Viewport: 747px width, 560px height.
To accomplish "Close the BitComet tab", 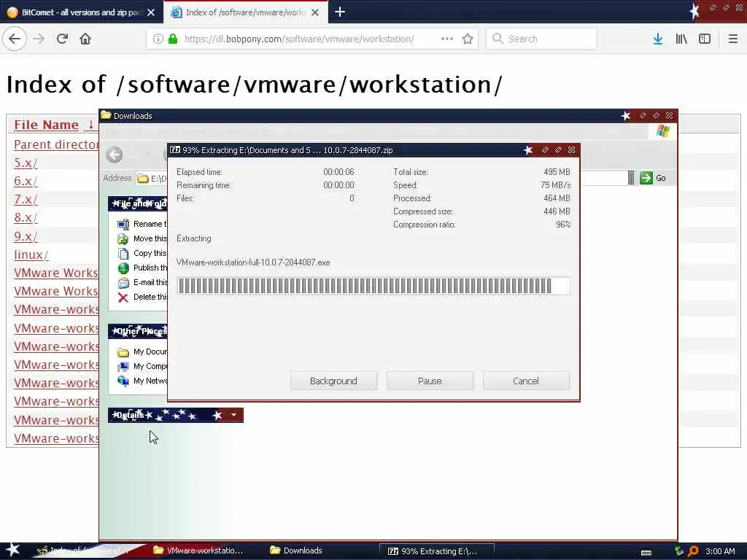I will coord(151,12).
